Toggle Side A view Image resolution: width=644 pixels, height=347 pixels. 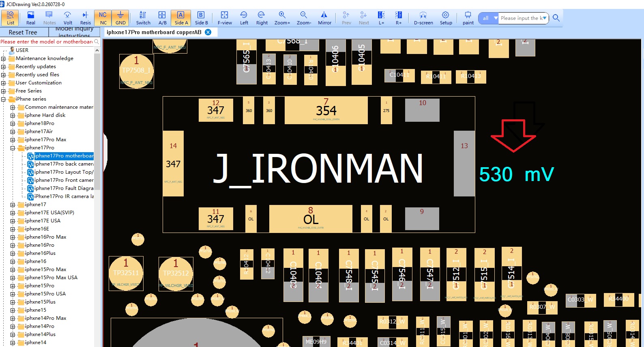(181, 18)
